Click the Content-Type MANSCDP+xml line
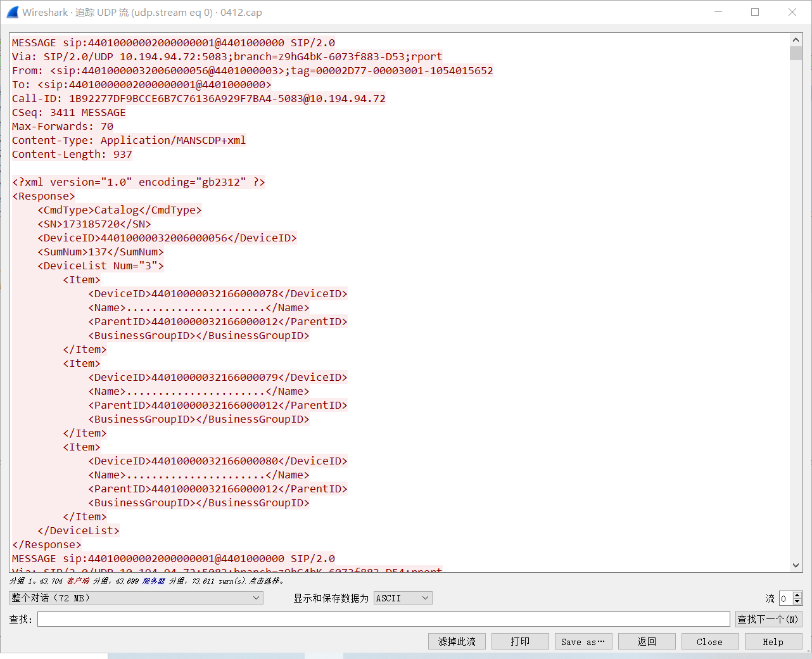Image resolution: width=812 pixels, height=659 pixels. pyautogui.click(x=129, y=140)
